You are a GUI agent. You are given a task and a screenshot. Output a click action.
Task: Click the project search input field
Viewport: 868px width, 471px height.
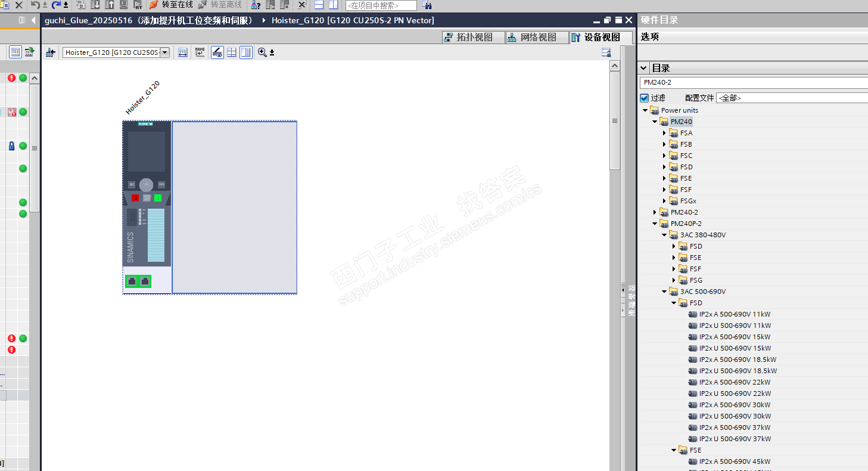pos(381,5)
